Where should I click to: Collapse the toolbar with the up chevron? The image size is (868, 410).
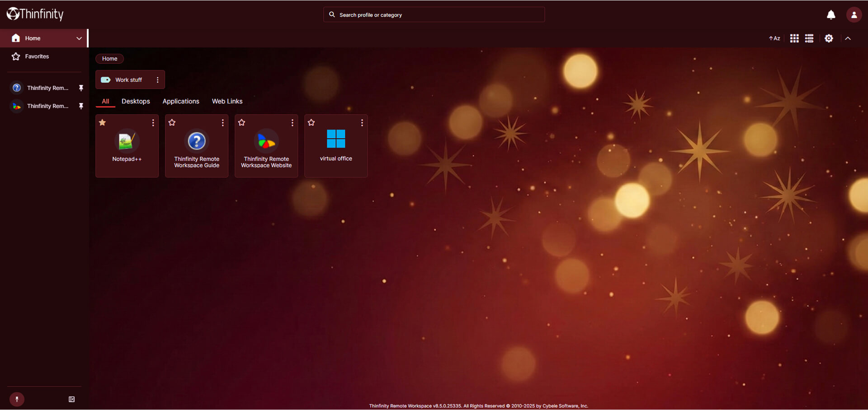coord(848,38)
